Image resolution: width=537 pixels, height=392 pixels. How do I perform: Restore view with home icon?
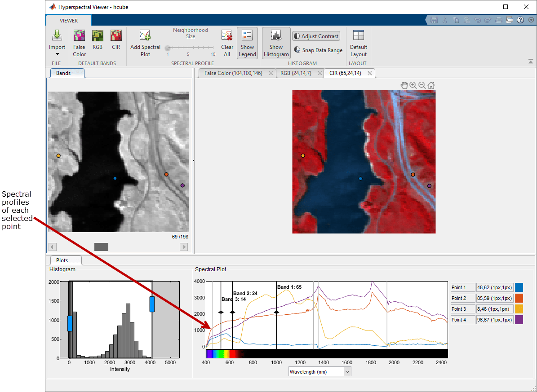click(431, 85)
